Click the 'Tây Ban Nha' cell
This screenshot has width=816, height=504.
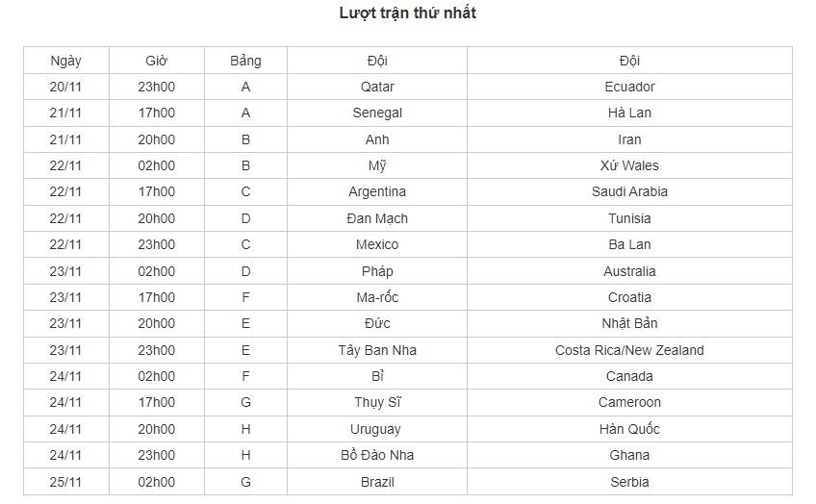point(377,350)
